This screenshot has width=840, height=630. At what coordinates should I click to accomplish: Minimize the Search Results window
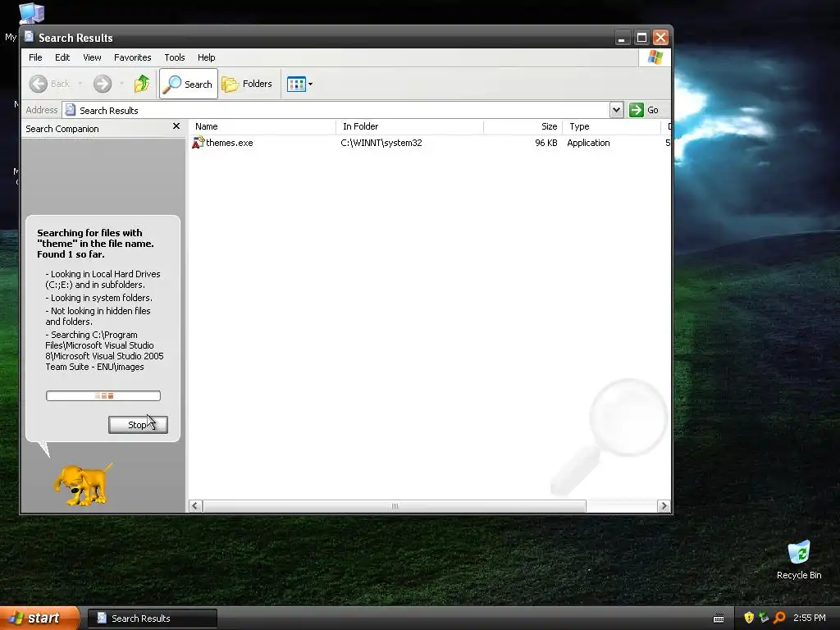(x=622, y=38)
